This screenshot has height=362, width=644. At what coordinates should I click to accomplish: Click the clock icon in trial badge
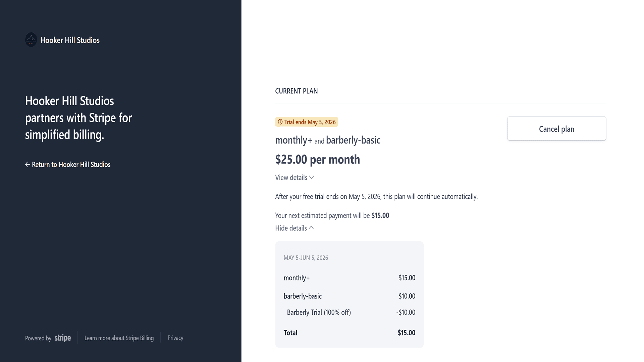coord(280,122)
